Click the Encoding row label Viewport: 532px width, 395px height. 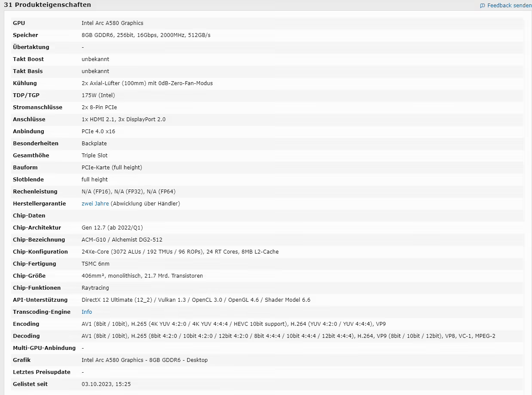[x=26, y=324]
